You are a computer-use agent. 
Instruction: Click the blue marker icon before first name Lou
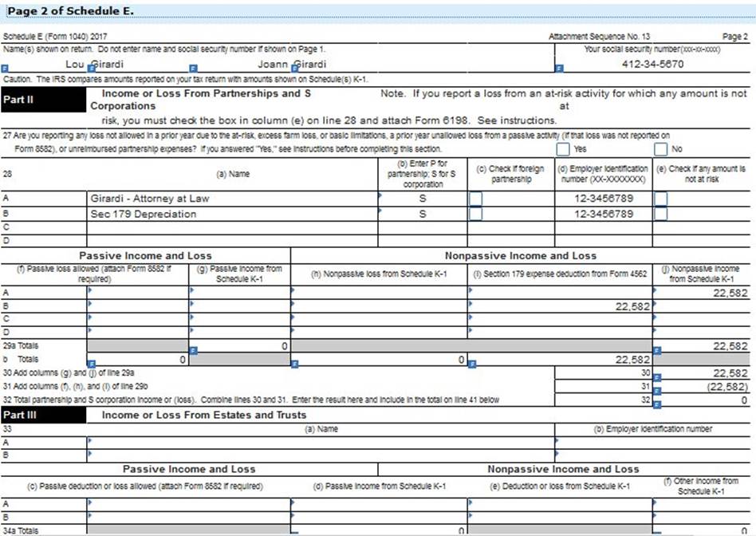pos(6,69)
